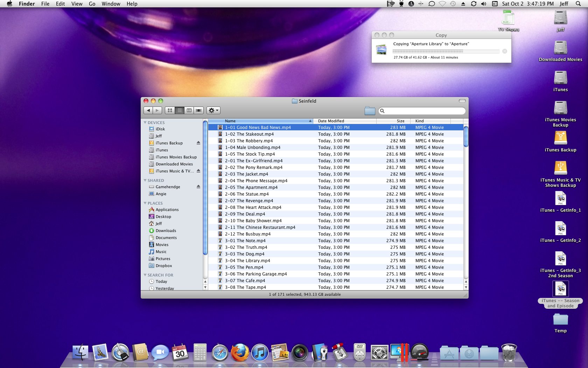Collapse the DEVICES section
The width and height of the screenshot is (588, 368).
click(145, 122)
